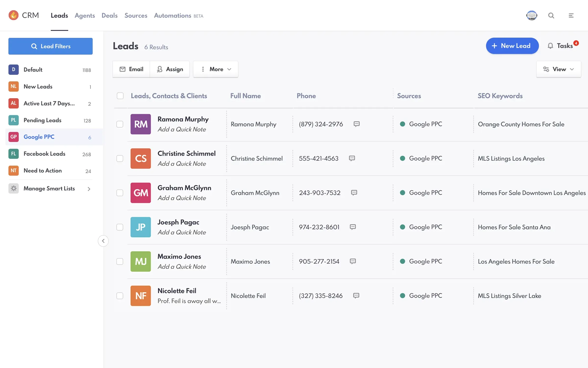This screenshot has height=368, width=588.
Task: Click the RM avatar for Ramona Murphy
Action: [141, 124]
